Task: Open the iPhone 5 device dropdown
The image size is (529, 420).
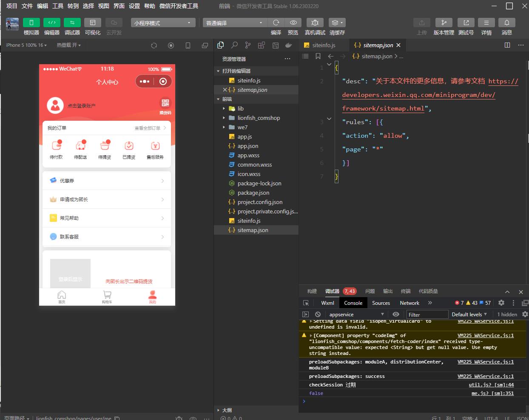Action: tap(26, 45)
